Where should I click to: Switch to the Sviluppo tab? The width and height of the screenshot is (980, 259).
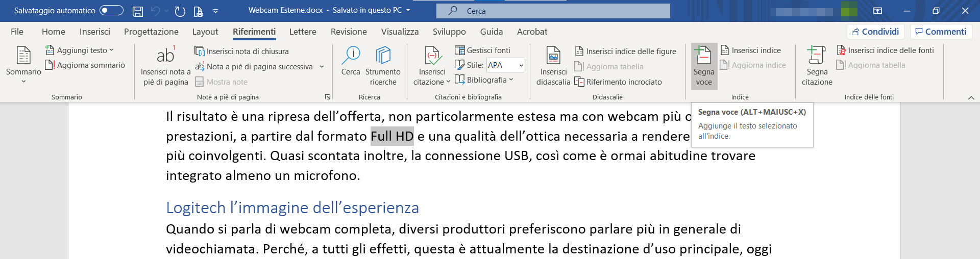click(449, 32)
